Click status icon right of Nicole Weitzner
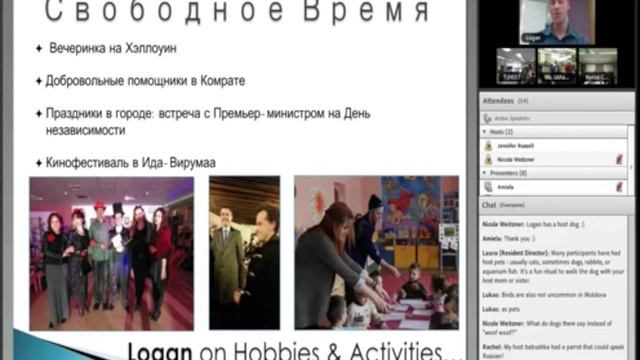 coord(619,160)
